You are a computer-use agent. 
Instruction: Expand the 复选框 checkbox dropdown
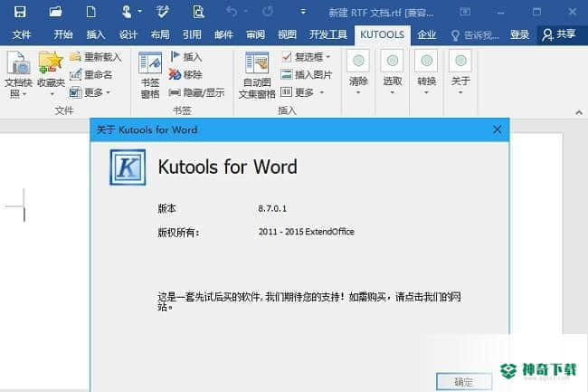click(306, 57)
